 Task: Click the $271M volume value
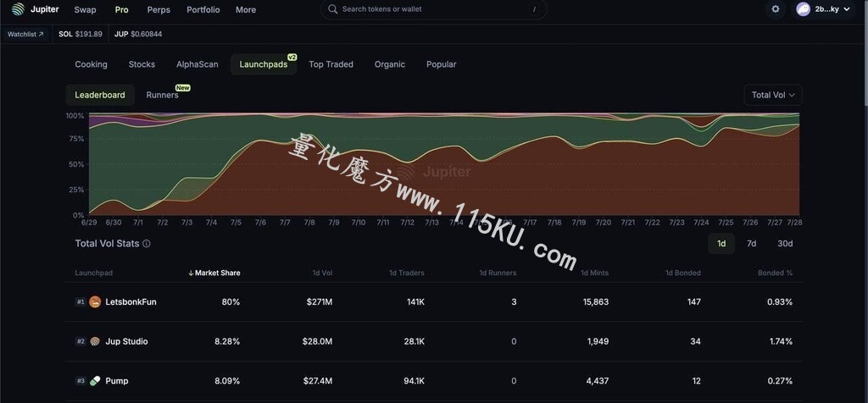320,302
